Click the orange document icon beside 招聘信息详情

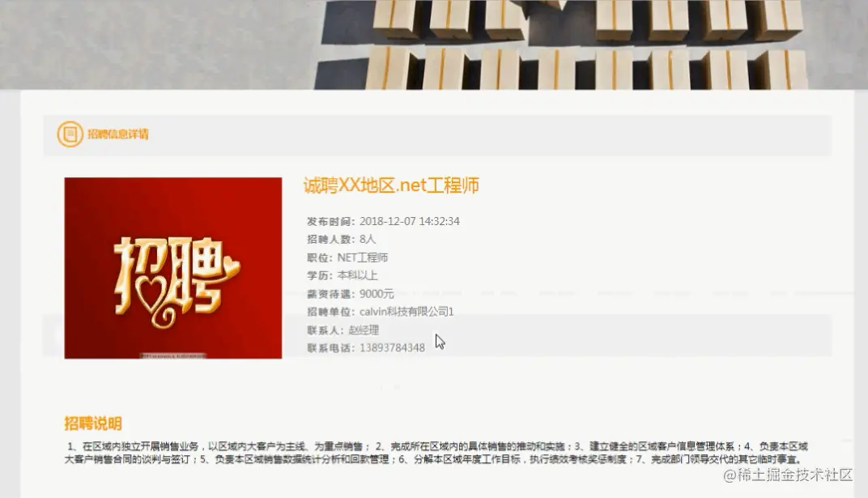point(70,134)
